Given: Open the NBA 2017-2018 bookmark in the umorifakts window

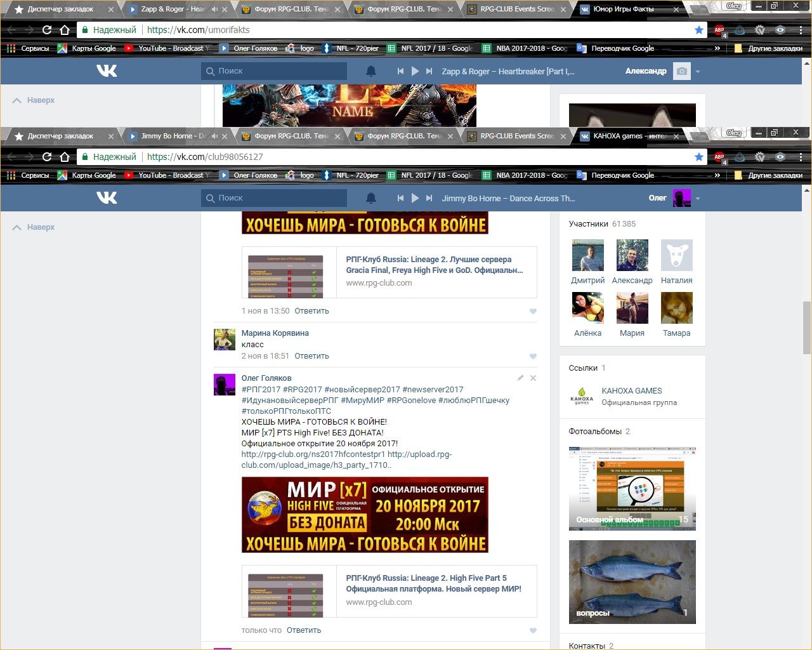Looking at the screenshot, I should [525, 48].
